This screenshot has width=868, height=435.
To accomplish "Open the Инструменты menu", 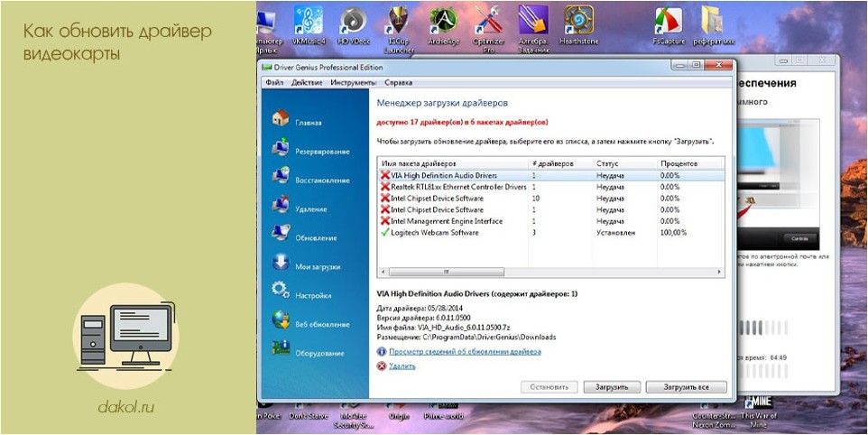I will (353, 82).
